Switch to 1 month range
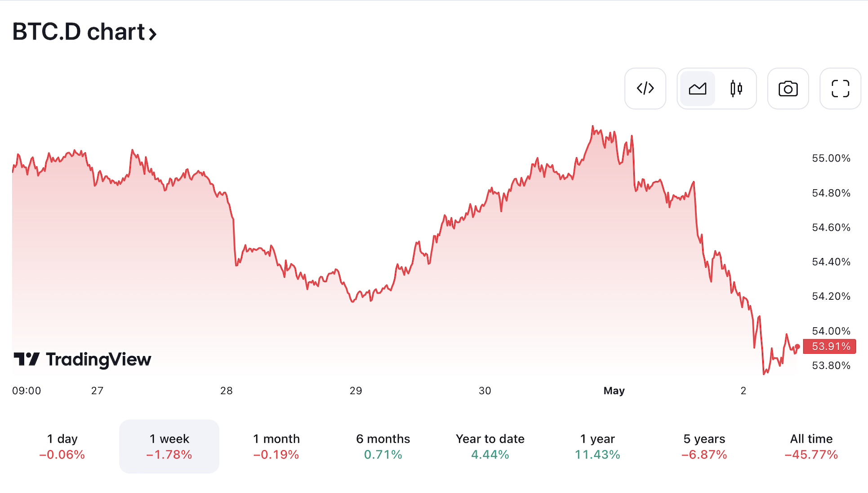The height and width of the screenshot is (493, 868). [x=276, y=446]
